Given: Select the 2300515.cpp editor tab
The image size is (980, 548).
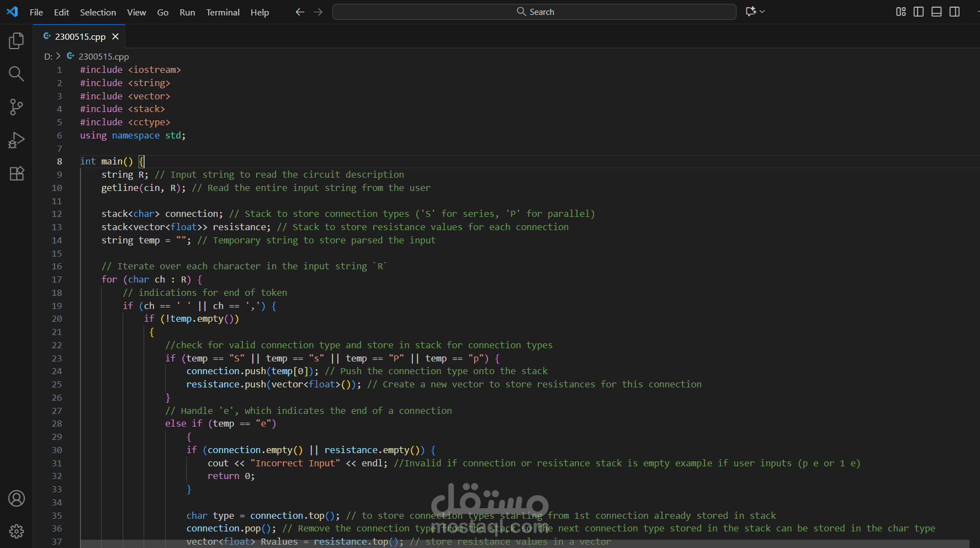Looking at the screenshot, I should [x=80, y=36].
